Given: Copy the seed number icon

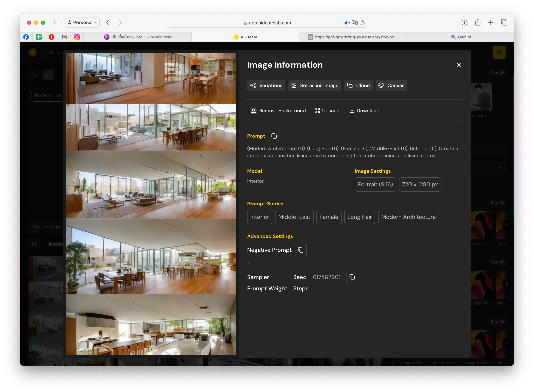Looking at the screenshot, I should pyautogui.click(x=352, y=277).
